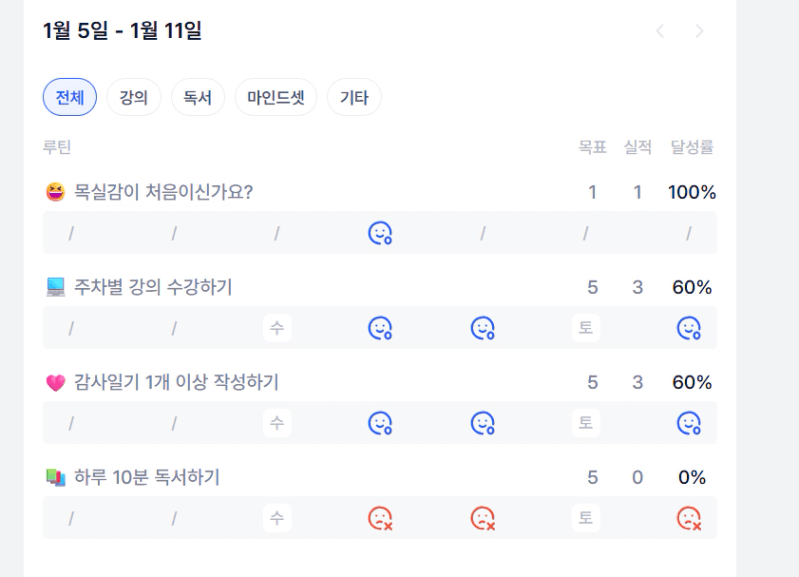Click last smiley in 주차별 강의 수강하기 row

coord(688,328)
